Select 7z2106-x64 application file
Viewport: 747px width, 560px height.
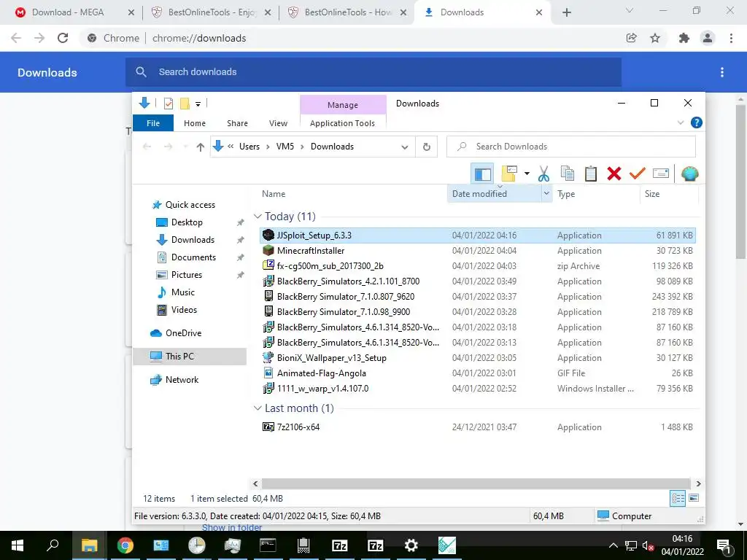(x=477, y=427)
